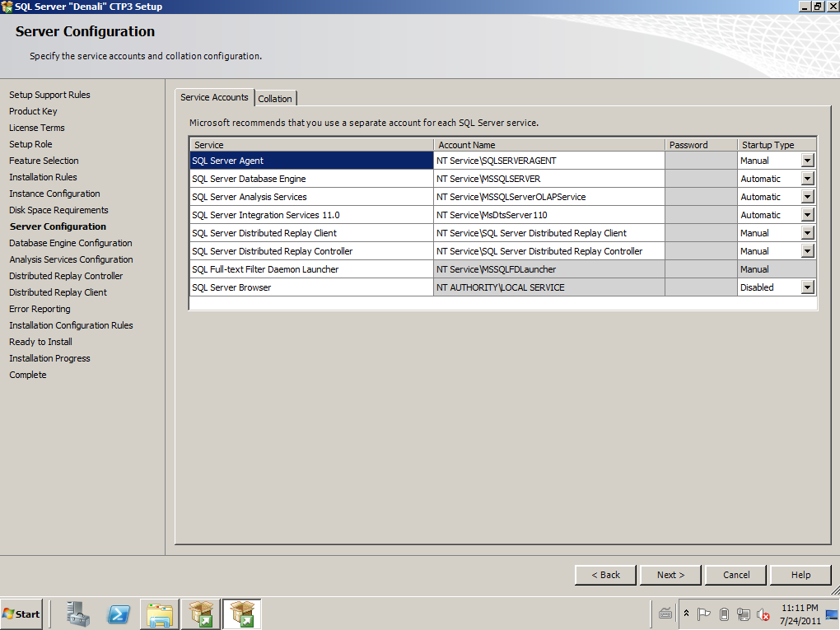The image size is (840, 630).
Task: Click Instance Configuration step in sidebar
Action: tap(54, 194)
